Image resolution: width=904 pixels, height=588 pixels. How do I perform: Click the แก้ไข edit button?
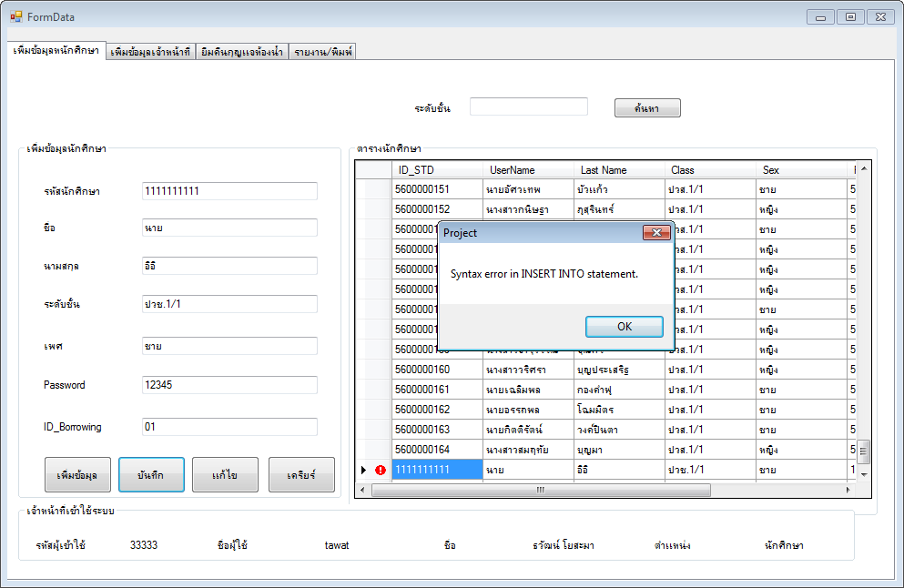(x=225, y=475)
